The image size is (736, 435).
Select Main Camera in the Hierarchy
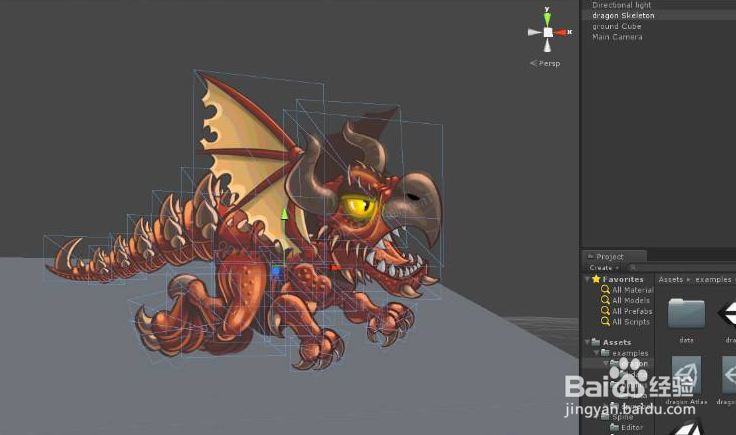coord(617,37)
